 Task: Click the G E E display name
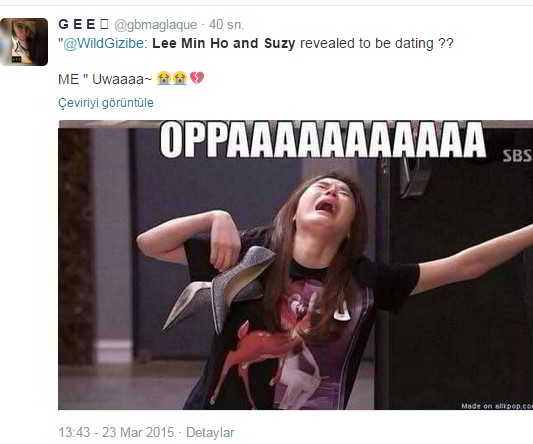pos(77,24)
